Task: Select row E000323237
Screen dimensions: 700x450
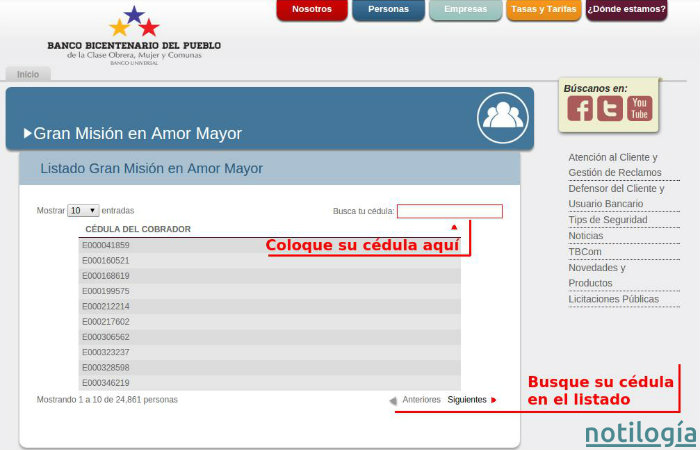Action: click(270, 352)
